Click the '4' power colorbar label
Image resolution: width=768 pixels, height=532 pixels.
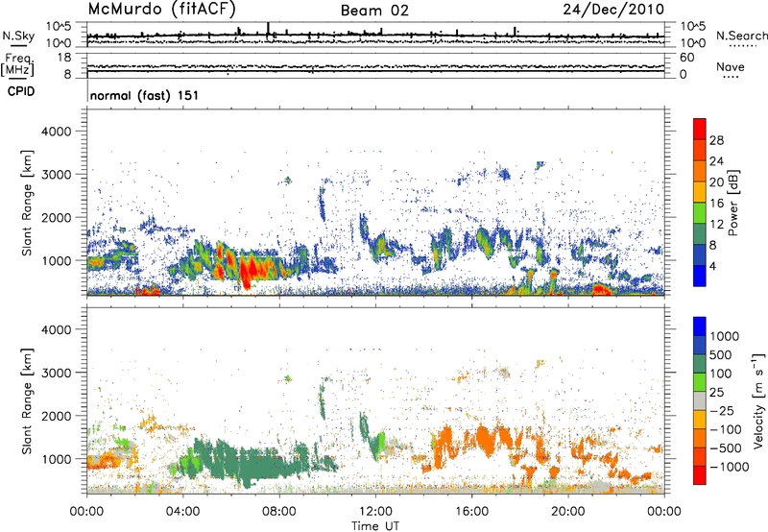[713, 266]
